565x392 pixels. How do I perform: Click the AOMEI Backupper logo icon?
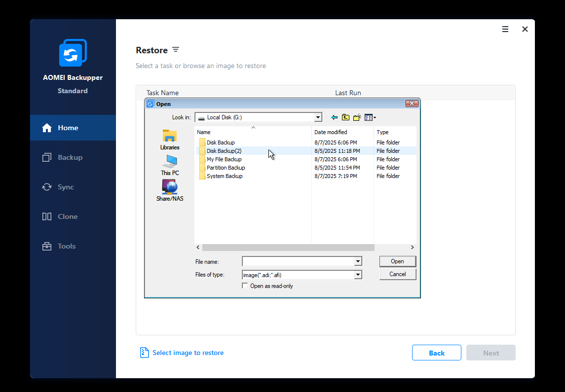73,53
